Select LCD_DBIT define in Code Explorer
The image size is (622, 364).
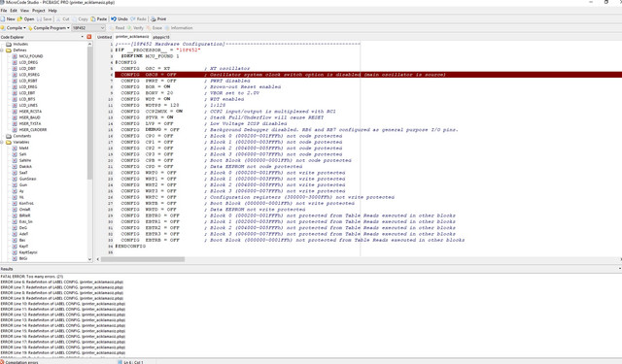[x=24, y=69]
